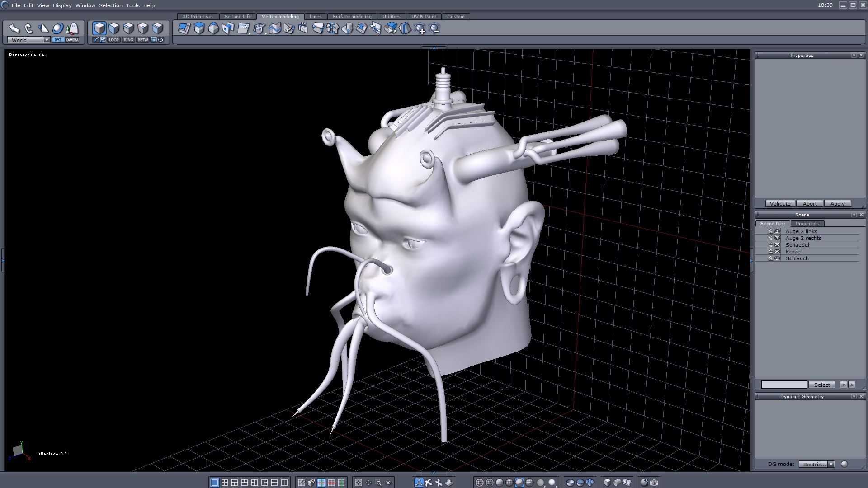Click the camera snapshot icon in bottom bar
Image resolution: width=868 pixels, height=488 pixels.
pos(654,483)
